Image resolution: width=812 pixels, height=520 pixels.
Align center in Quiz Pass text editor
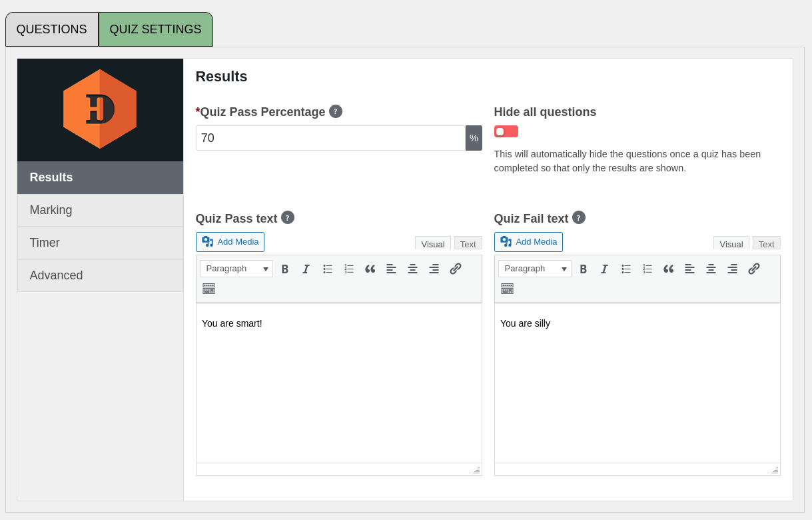(413, 269)
